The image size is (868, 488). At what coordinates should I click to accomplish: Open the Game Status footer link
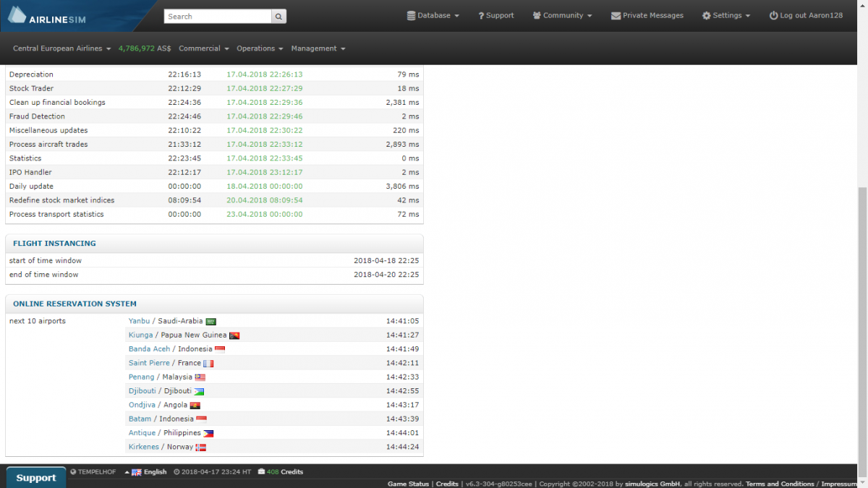point(408,484)
